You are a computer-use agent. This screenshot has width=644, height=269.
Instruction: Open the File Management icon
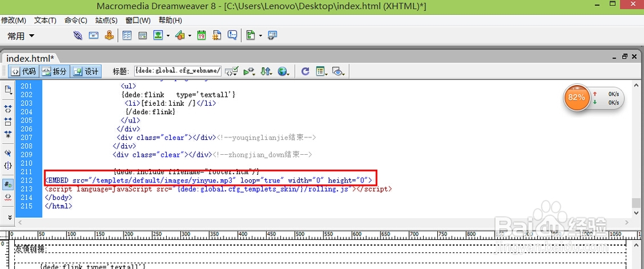[266, 72]
